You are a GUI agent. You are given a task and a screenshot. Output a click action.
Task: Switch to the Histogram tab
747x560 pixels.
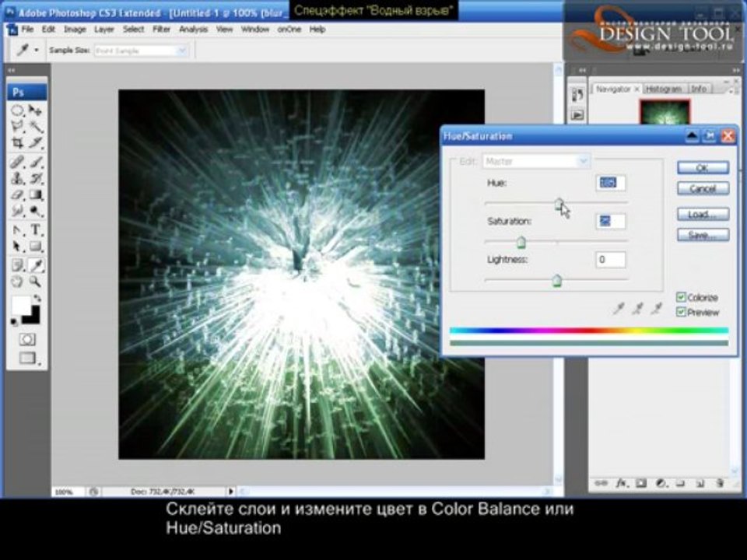pyautogui.click(x=664, y=89)
